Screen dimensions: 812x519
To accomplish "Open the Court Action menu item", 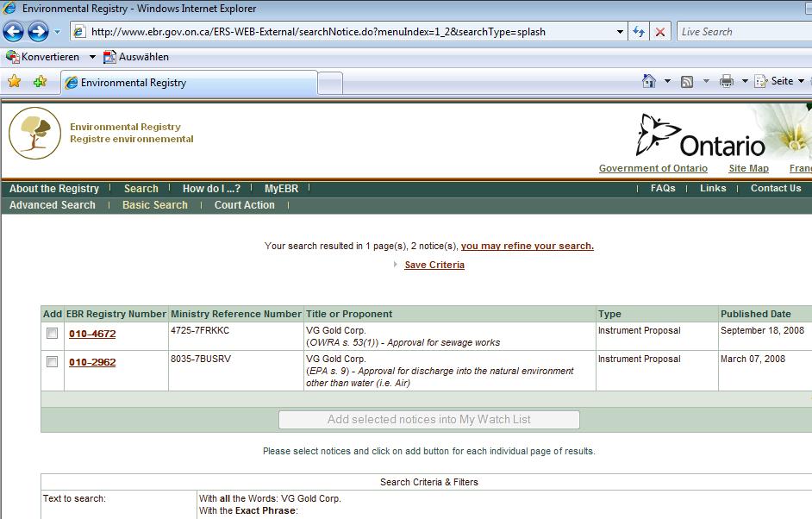I will click(244, 205).
